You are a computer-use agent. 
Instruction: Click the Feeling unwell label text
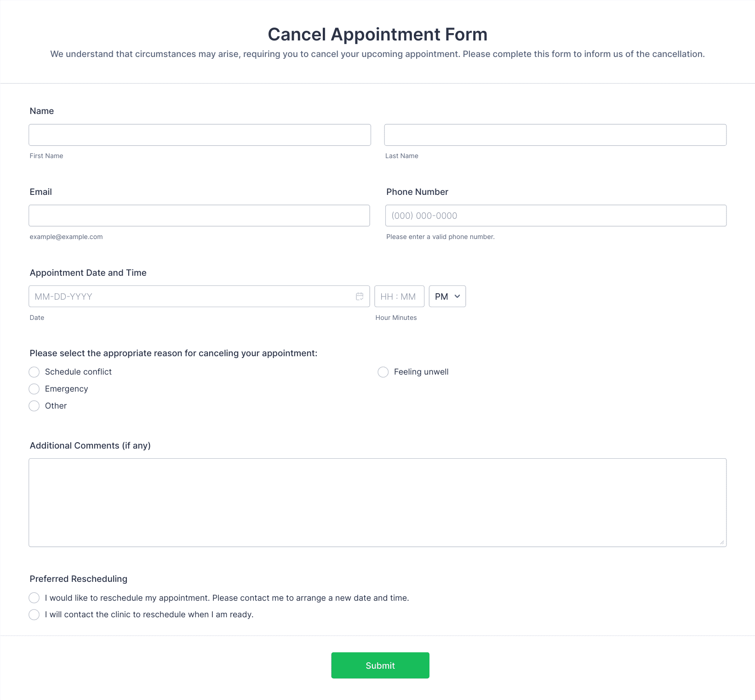tap(421, 372)
